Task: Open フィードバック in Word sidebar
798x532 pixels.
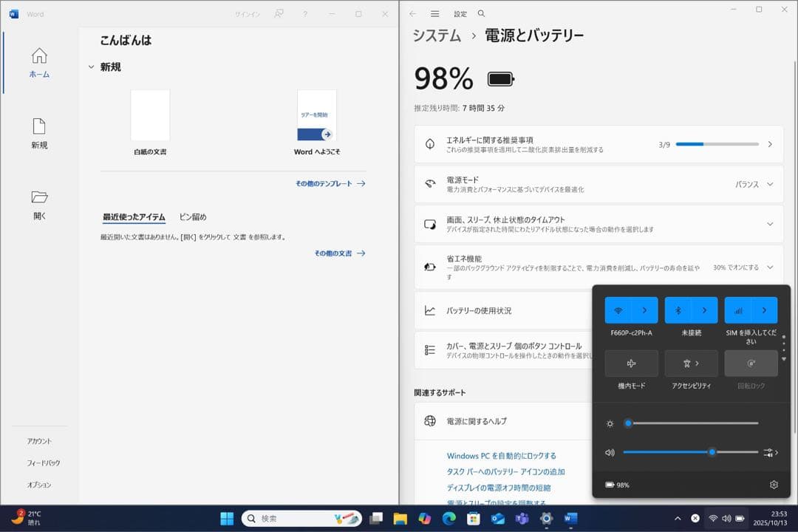Action: tap(44, 463)
